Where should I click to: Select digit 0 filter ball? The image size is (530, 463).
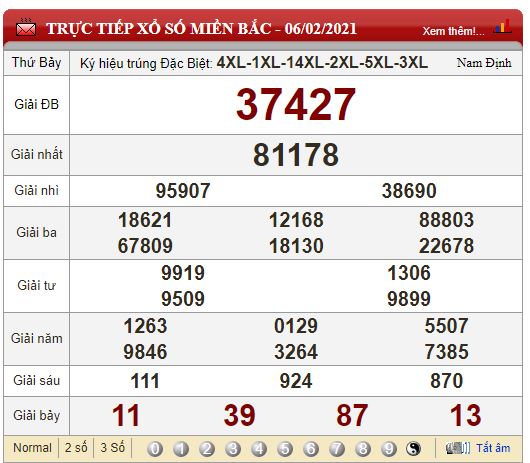click(155, 449)
